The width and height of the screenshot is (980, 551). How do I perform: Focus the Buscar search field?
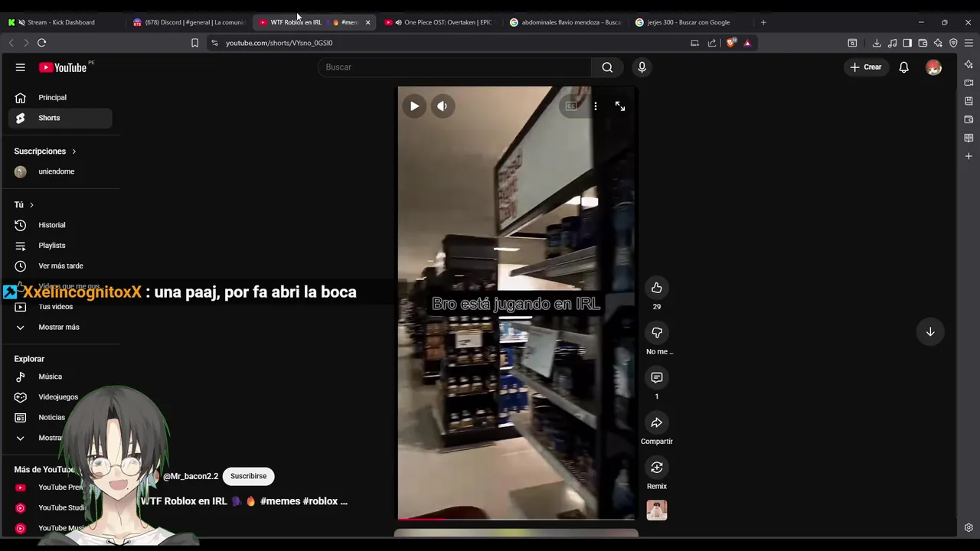click(x=455, y=67)
